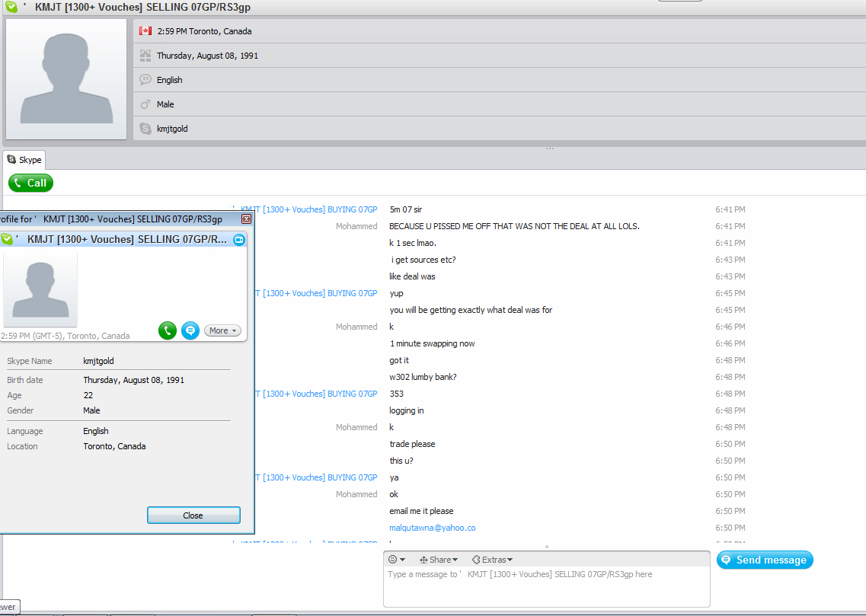Click the male gender icon

pyautogui.click(x=145, y=104)
